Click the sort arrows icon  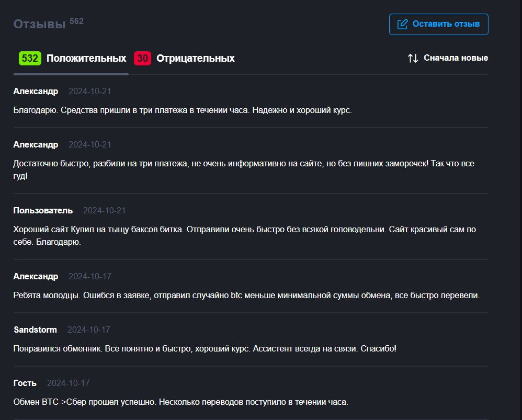(413, 58)
